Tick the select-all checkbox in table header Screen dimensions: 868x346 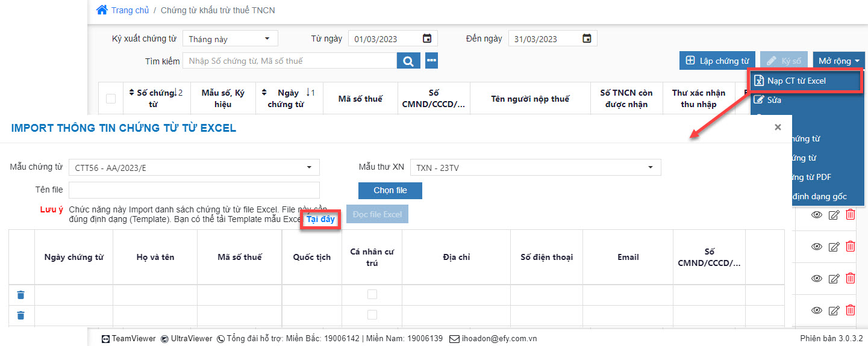pos(111,99)
